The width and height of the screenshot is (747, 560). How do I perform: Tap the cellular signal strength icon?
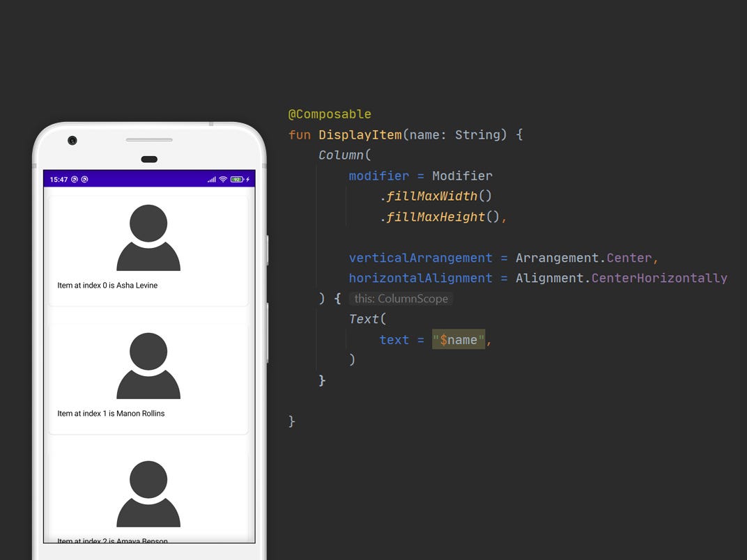[x=210, y=179]
